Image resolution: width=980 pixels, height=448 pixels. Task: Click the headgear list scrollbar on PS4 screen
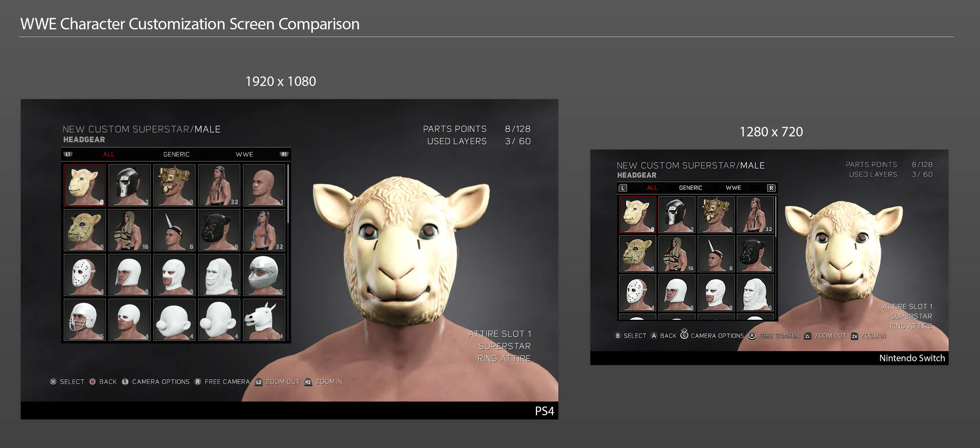288,194
